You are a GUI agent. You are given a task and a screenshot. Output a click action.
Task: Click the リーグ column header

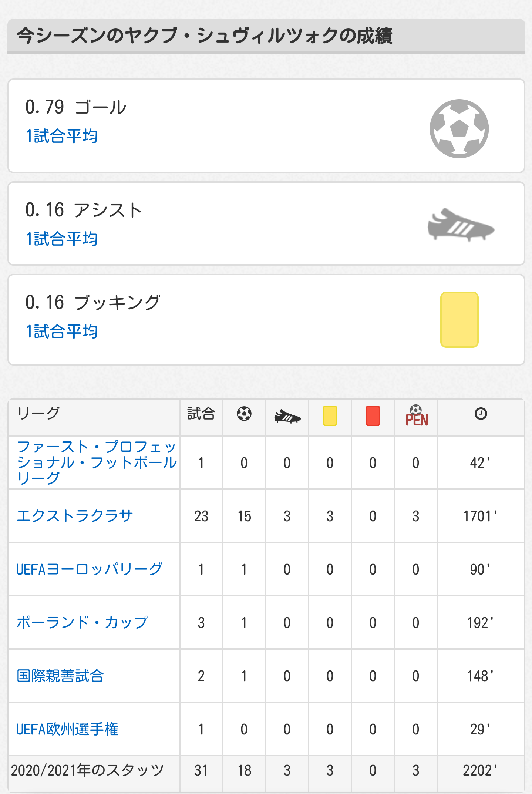point(38,413)
